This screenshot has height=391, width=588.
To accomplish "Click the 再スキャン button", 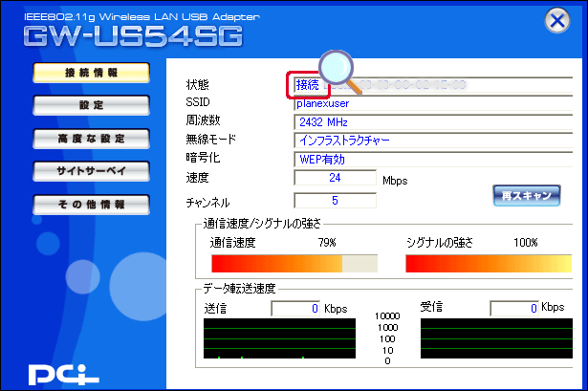I will point(527,196).
